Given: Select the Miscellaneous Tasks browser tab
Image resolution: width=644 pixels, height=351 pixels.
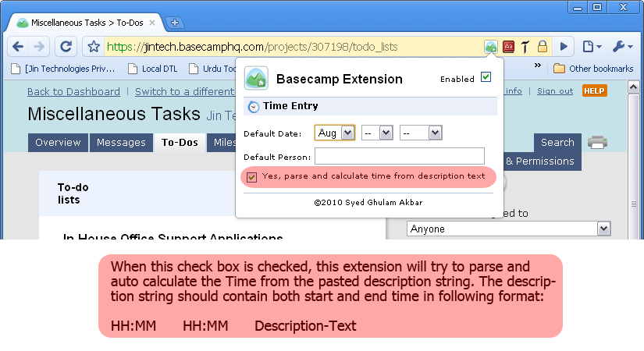Looking at the screenshot, I should (x=87, y=23).
